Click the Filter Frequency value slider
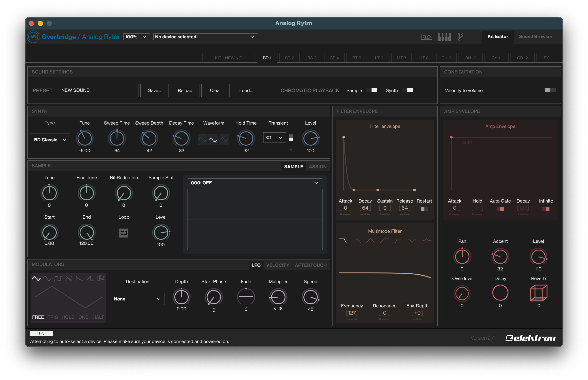Screen dimensions: 588x380 point(352,313)
